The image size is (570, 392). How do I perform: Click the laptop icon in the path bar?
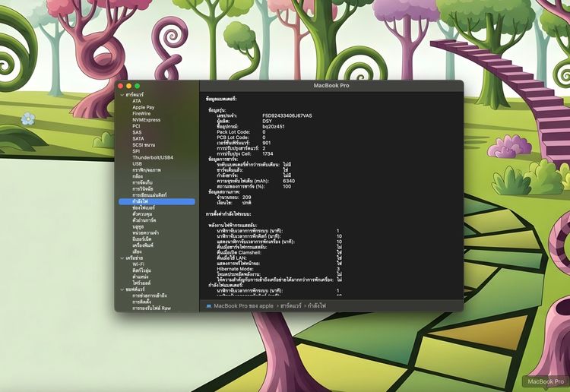[x=208, y=305]
